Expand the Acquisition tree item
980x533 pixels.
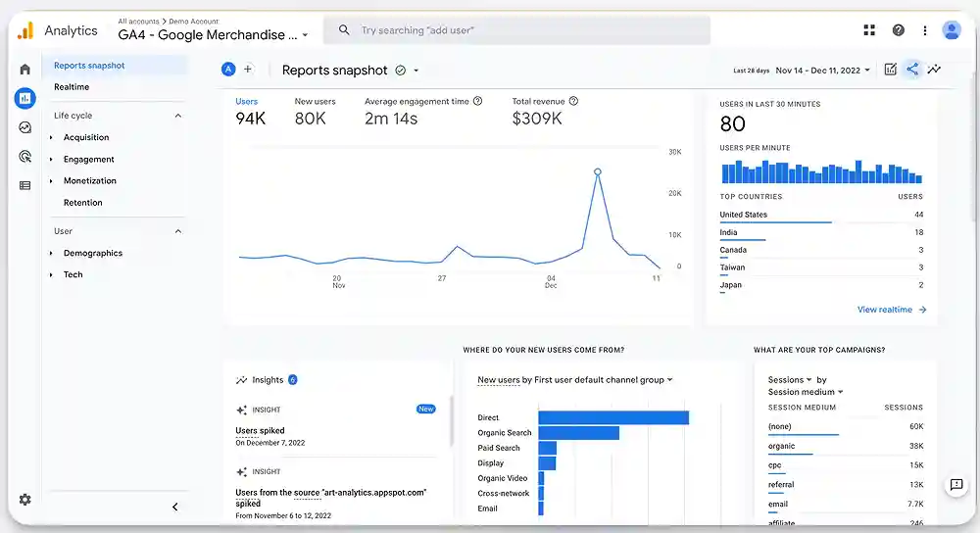(x=51, y=137)
